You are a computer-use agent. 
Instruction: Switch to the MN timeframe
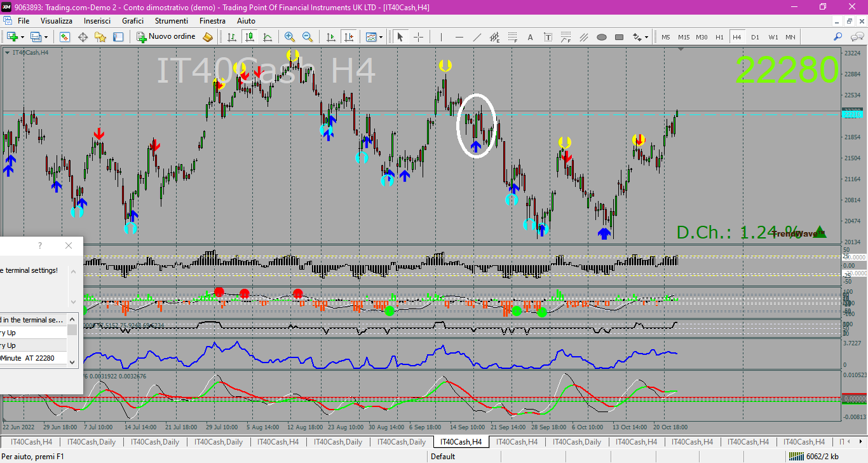790,37
